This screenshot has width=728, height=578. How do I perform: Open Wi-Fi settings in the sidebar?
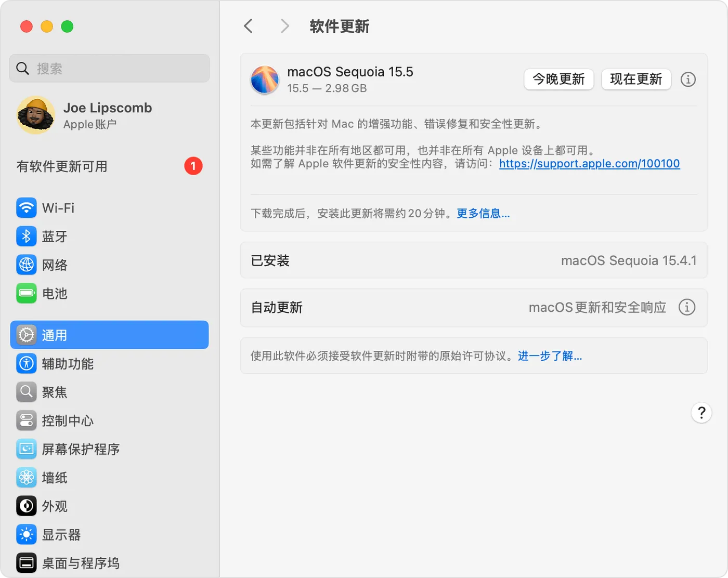[x=57, y=207]
